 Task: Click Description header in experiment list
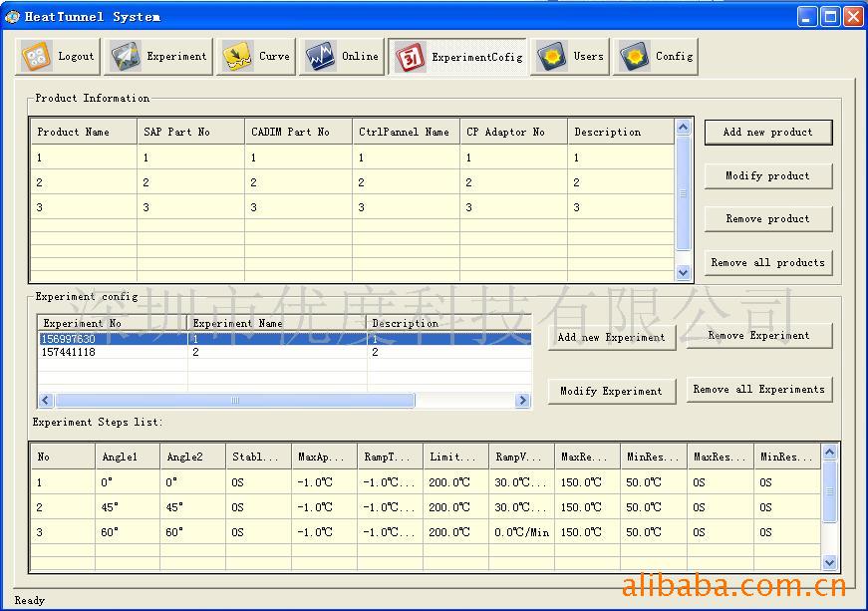pos(448,323)
